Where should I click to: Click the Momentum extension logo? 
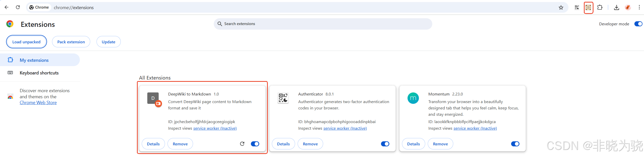(413, 98)
